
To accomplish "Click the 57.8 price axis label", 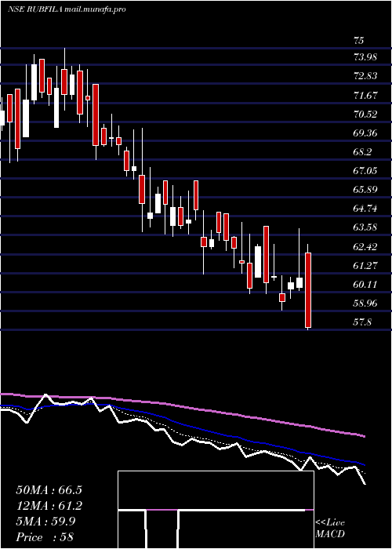I will (362, 322).
